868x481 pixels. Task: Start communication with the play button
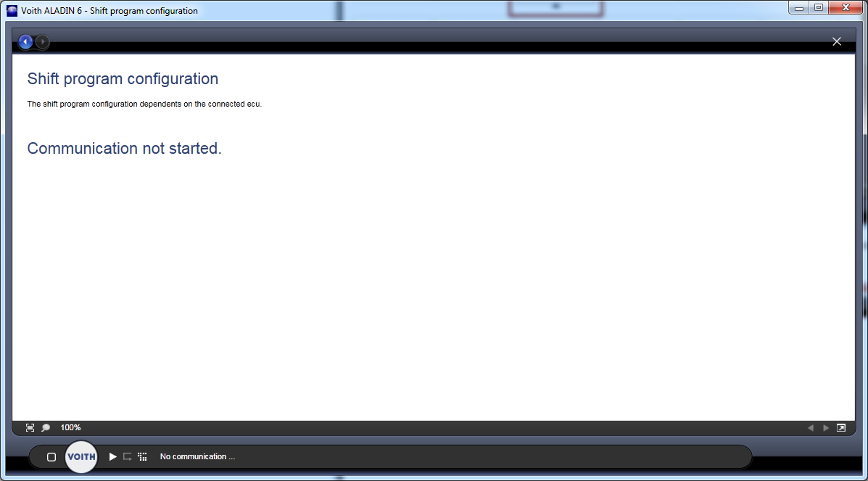tap(113, 456)
